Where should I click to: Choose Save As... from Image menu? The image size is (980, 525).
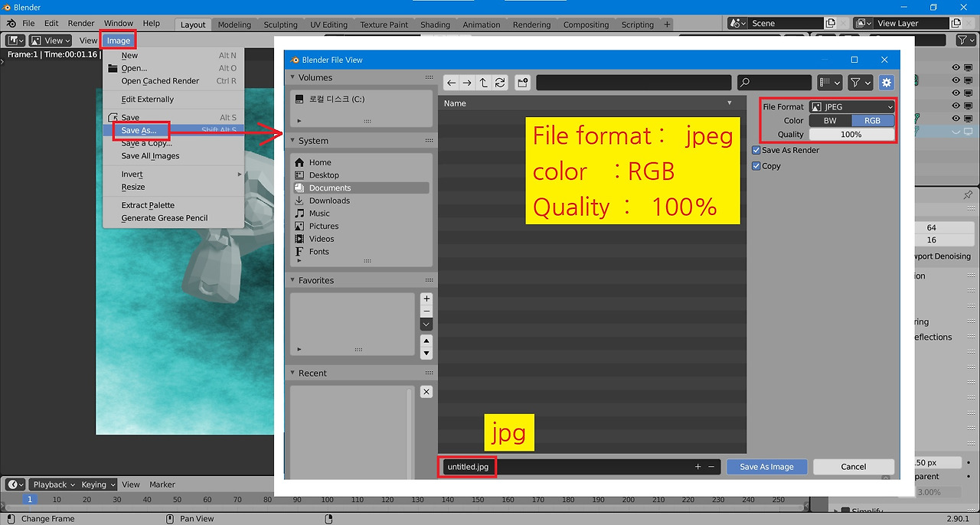tap(139, 131)
